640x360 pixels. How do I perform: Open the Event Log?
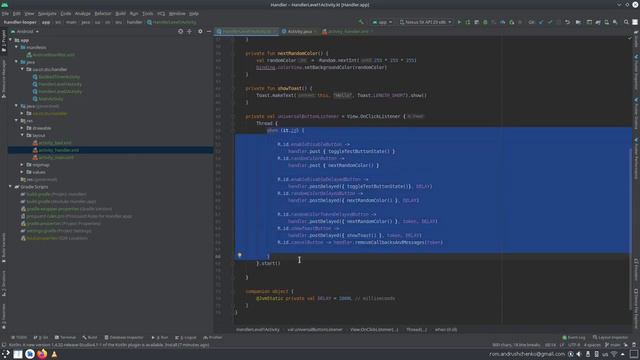pos(574,338)
